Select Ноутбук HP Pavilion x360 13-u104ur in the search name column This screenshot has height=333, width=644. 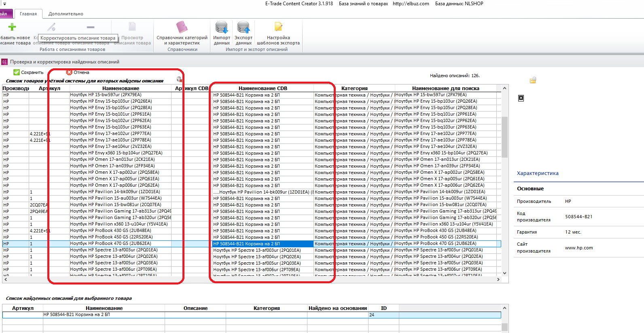tap(446, 224)
